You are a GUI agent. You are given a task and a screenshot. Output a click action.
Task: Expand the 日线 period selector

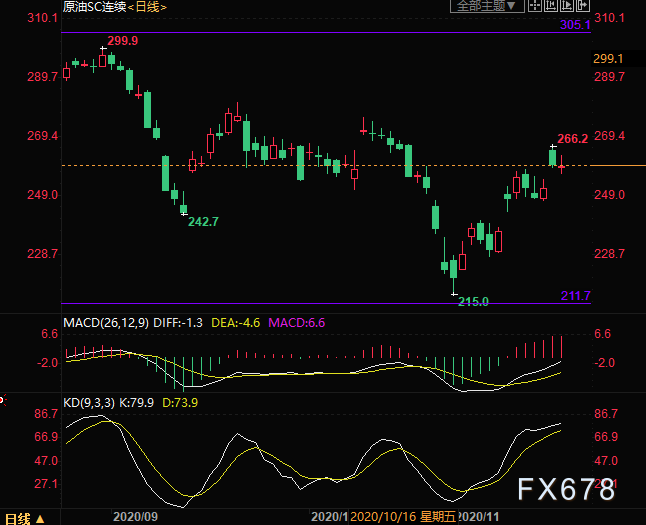point(24,518)
